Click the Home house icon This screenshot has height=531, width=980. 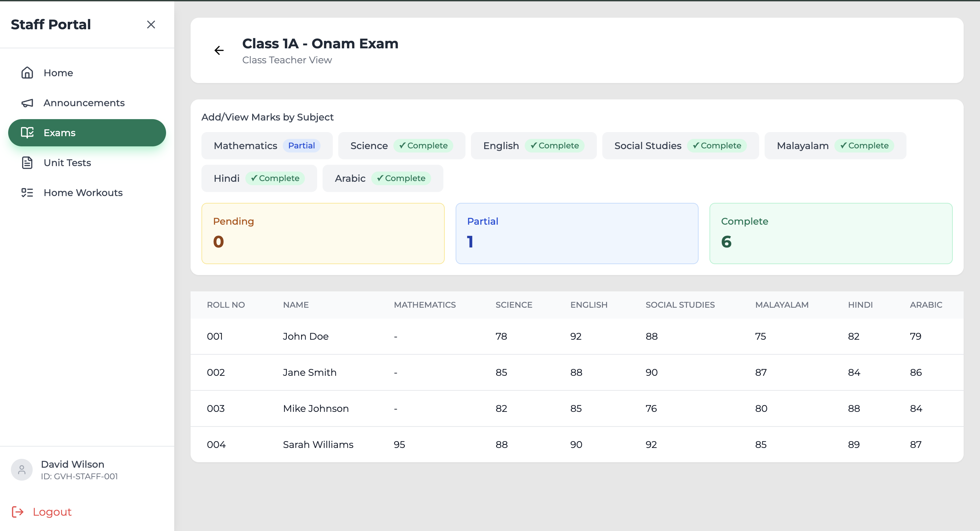[27, 73]
